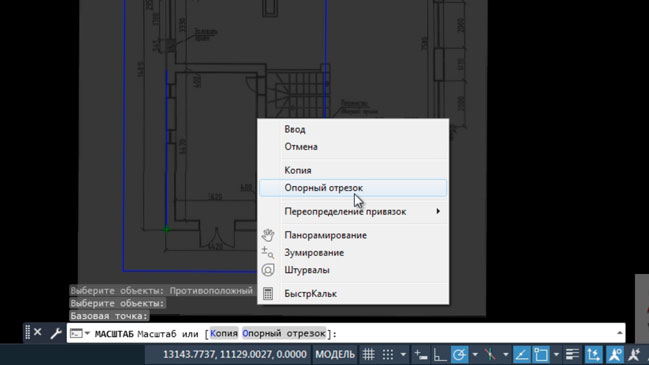Click the coordinates readout in status bar
Image resolution: width=649 pixels, height=365 pixels.
[x=235, y=354]
